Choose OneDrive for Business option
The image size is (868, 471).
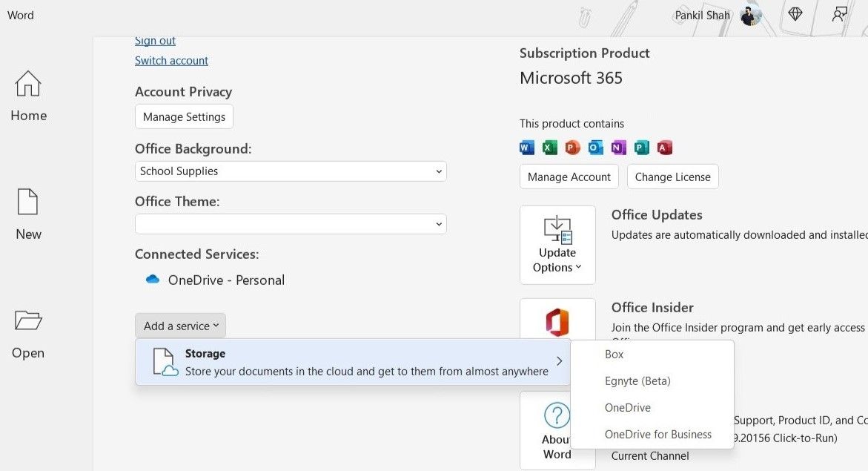657,435
